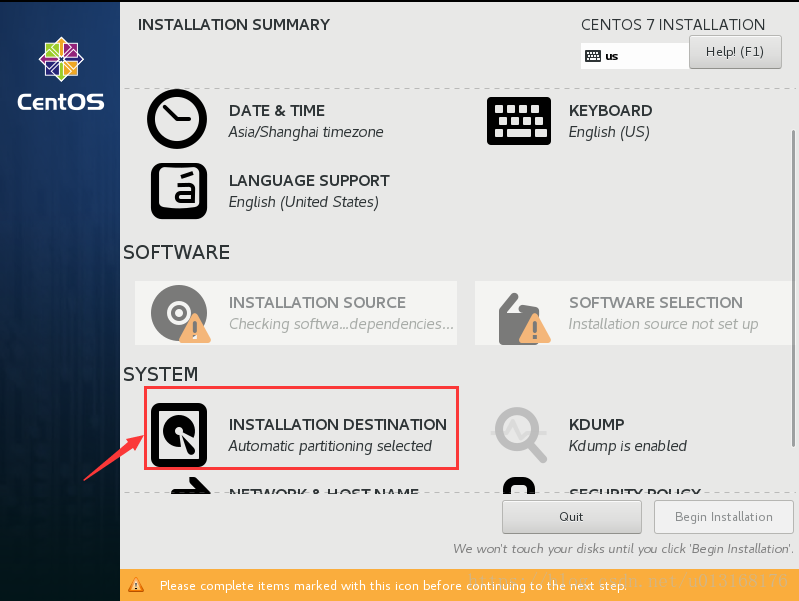Image resolution: width=799 pixels, height=601 pixels.
Task: Click 'English (US)' keyboard text
Action: point(609,132)
